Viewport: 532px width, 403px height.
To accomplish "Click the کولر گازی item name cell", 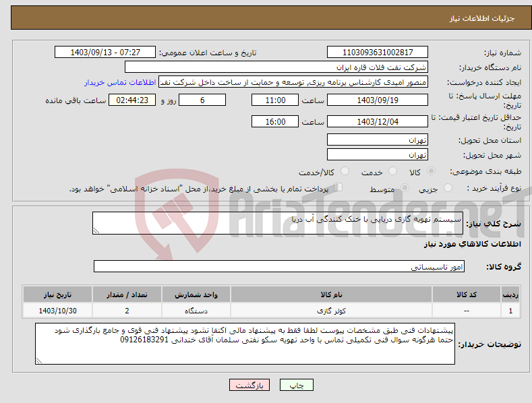I will 331,311.
